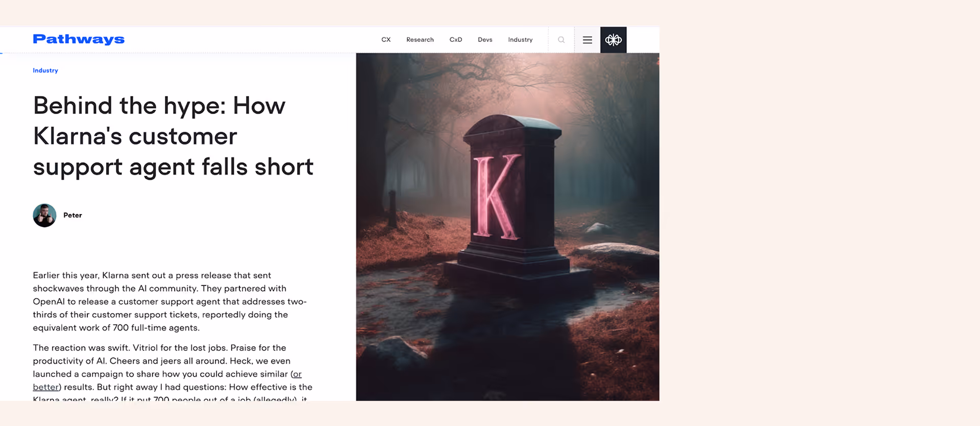This screenshot has width=980, height=426.
Task: Open Industry in the top navigation bar
Action: 520,40
